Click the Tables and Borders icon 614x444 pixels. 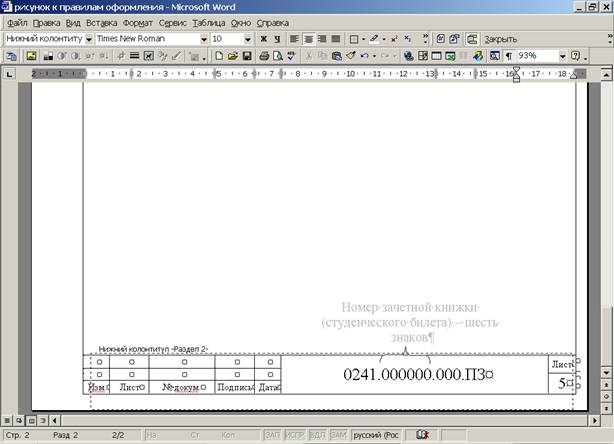423,56
